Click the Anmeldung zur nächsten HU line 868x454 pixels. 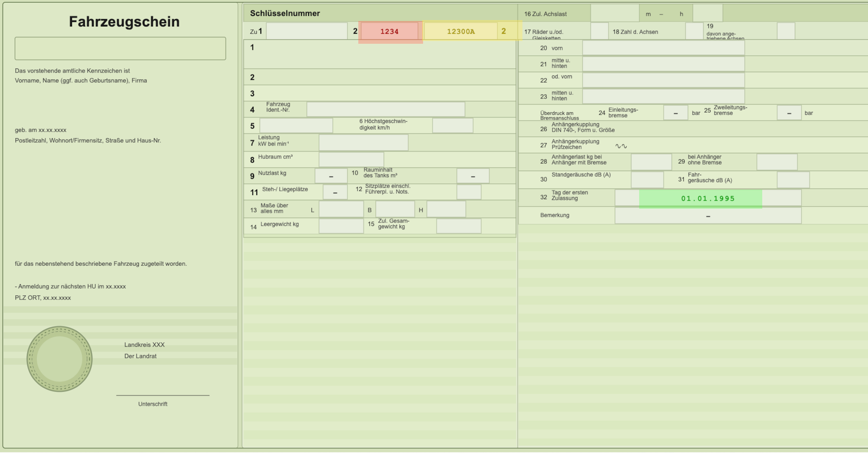(x=71, y=286)
